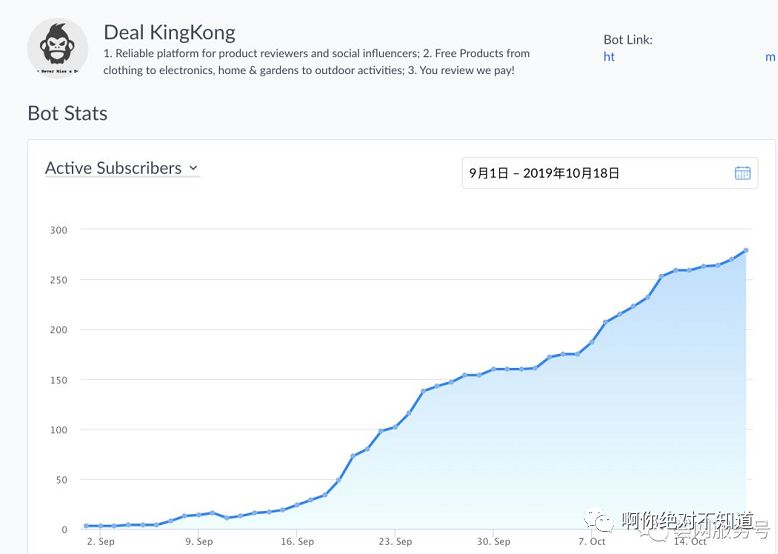The image size is (778, 554).
Task: Click the date range field showing 2019年10月18日
Action: [598, 173]
